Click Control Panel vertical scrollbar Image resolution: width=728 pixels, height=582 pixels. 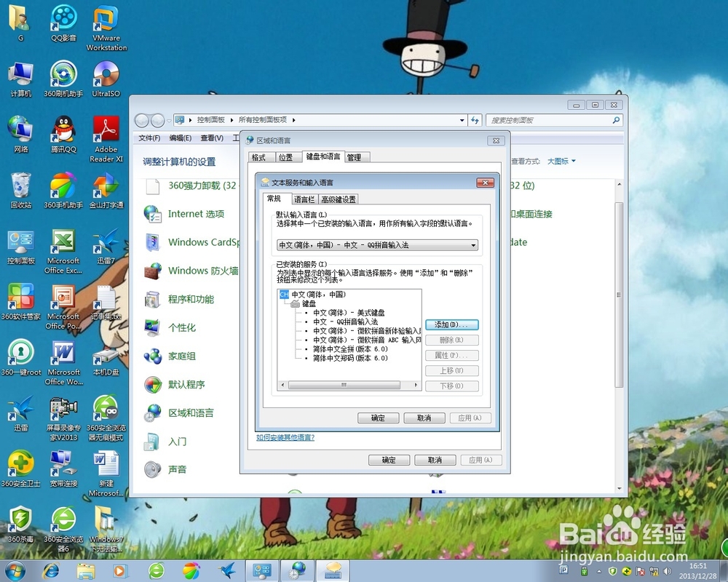(x=618, y=295)
